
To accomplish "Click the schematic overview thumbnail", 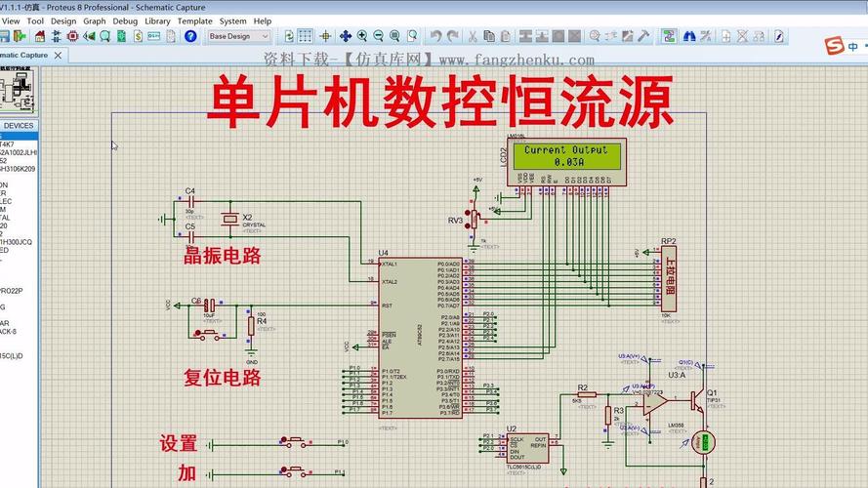I will tap(20, 91).
